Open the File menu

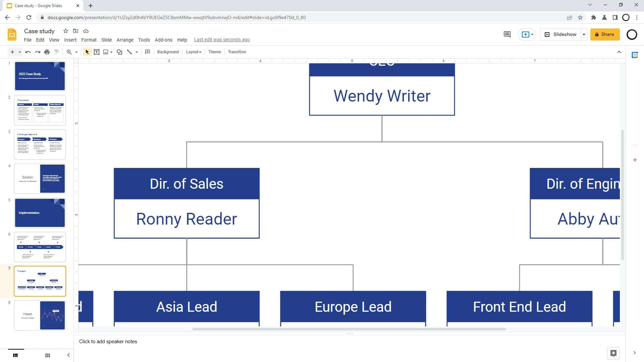click(x=28, y=40)
